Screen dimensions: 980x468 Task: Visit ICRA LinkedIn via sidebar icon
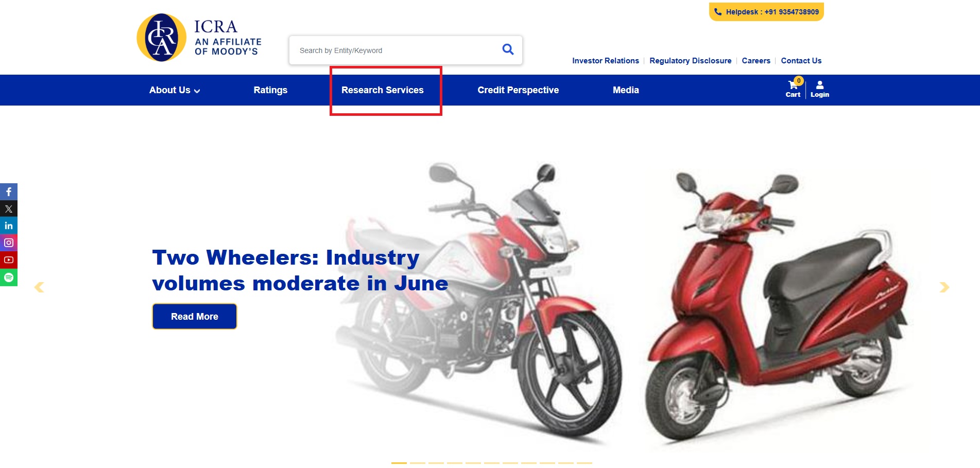point(9,226)
